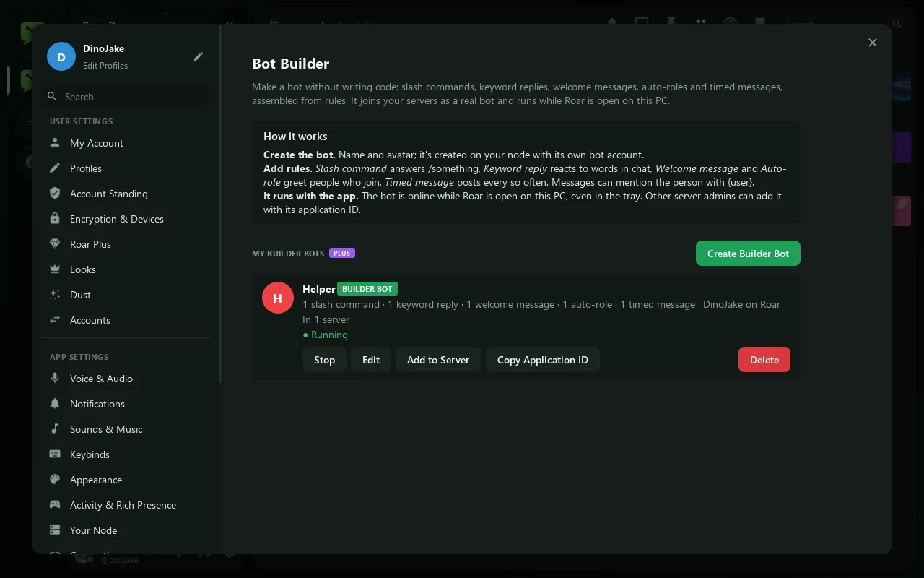Click Encryption & Devices lock icon
924x578 pixels.
click(x=55, y=219)
